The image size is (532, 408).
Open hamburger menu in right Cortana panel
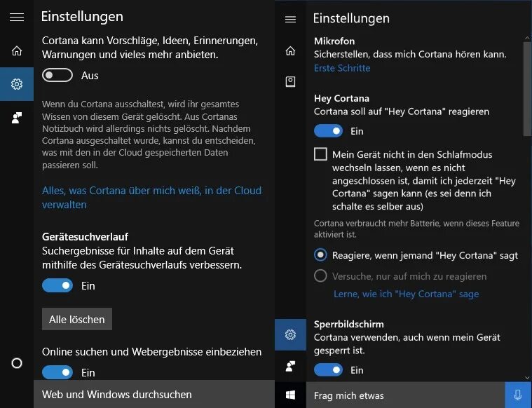pos(290,19)
